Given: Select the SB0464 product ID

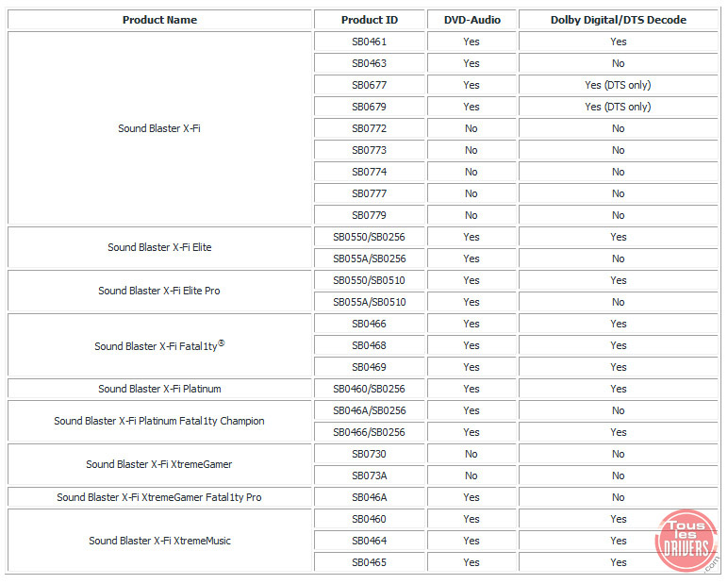Looking at the screenshot, I should 369,541.
